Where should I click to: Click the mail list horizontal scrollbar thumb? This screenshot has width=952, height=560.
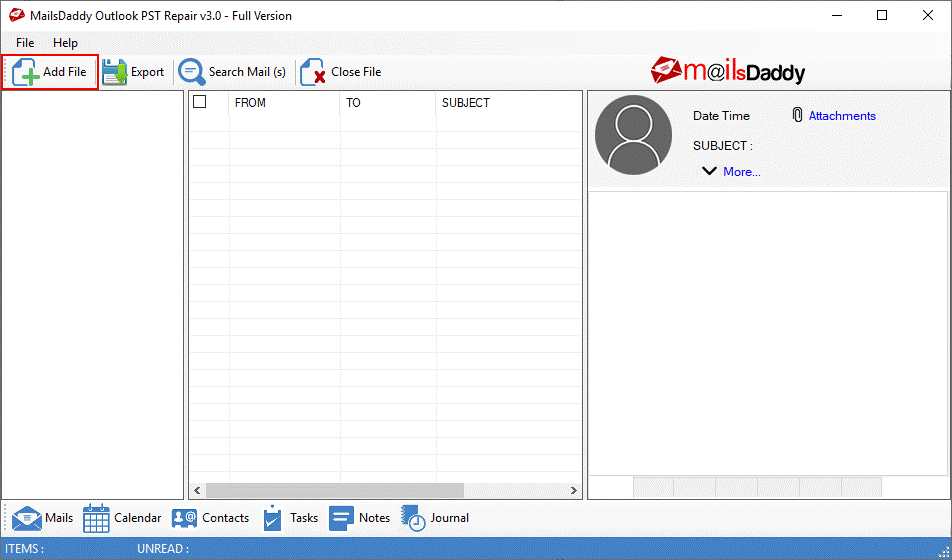point(335,490)
